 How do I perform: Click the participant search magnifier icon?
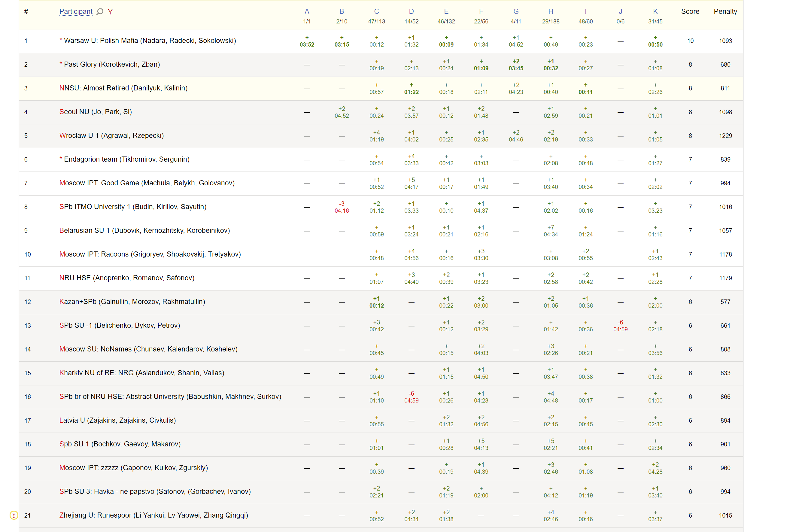100,11
